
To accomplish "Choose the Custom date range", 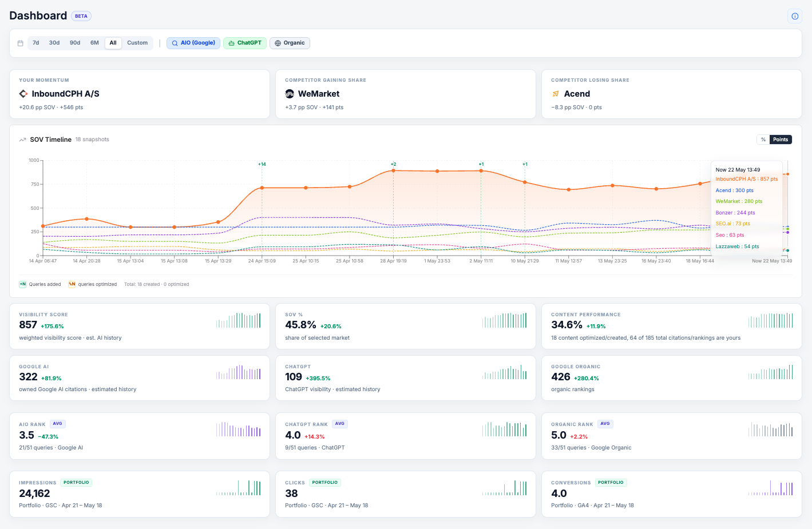I will pos(137,43).
